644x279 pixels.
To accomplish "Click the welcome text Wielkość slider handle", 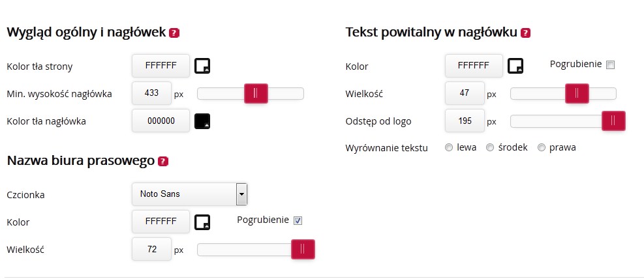I will [x=577, y=93].
